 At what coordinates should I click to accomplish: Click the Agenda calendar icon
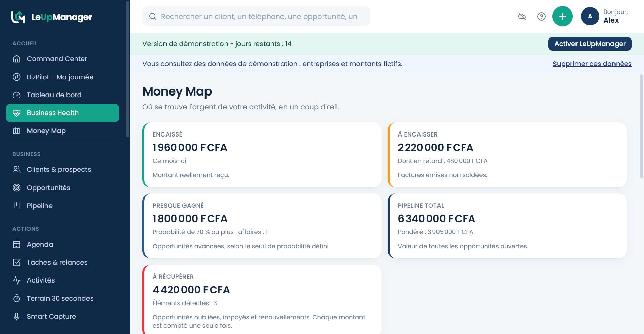tap(17, 244)
